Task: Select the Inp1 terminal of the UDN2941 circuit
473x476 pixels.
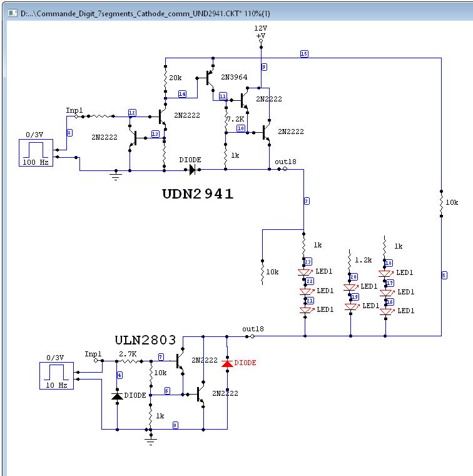Action: click(76, 116)
